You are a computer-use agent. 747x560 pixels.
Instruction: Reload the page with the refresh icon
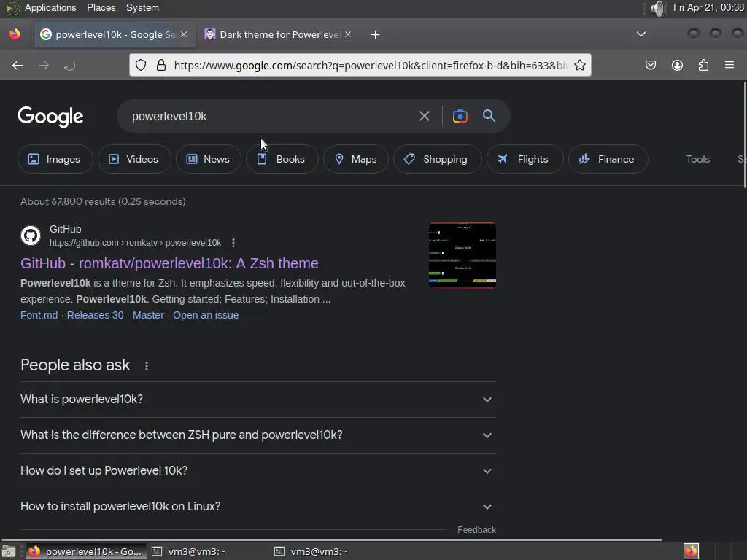point(69,66)
